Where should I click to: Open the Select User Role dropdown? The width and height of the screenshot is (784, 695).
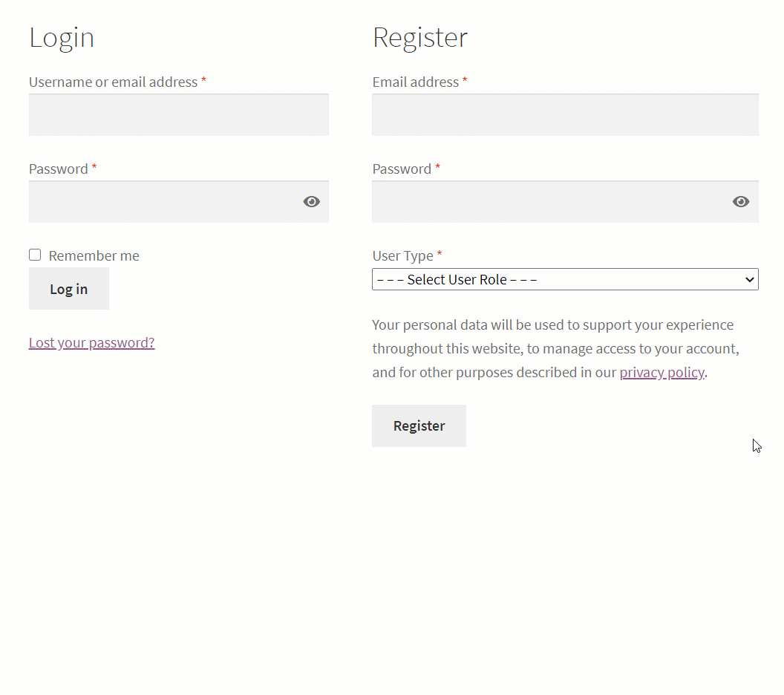pyautogui.click(x=565, y=279)
